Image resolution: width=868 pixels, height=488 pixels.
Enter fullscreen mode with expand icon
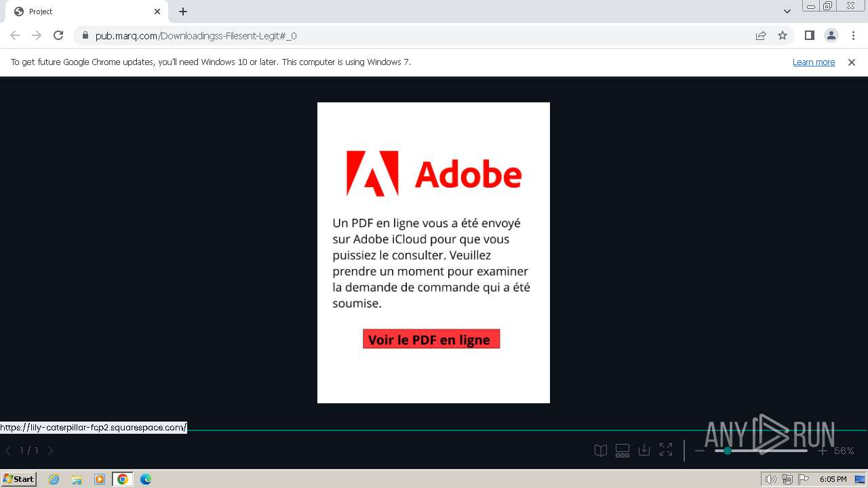tap(666, 450)
